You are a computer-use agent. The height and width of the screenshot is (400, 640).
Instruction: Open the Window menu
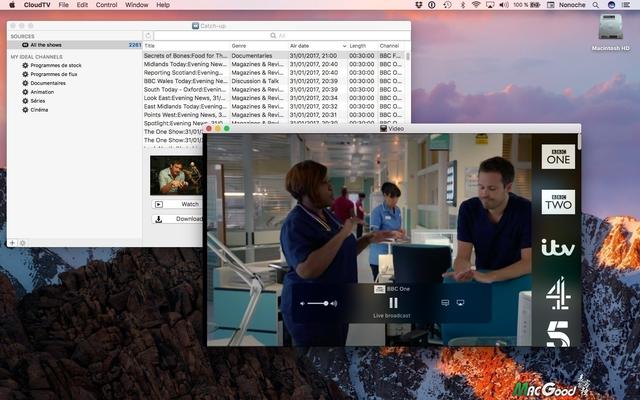[136, 5]
